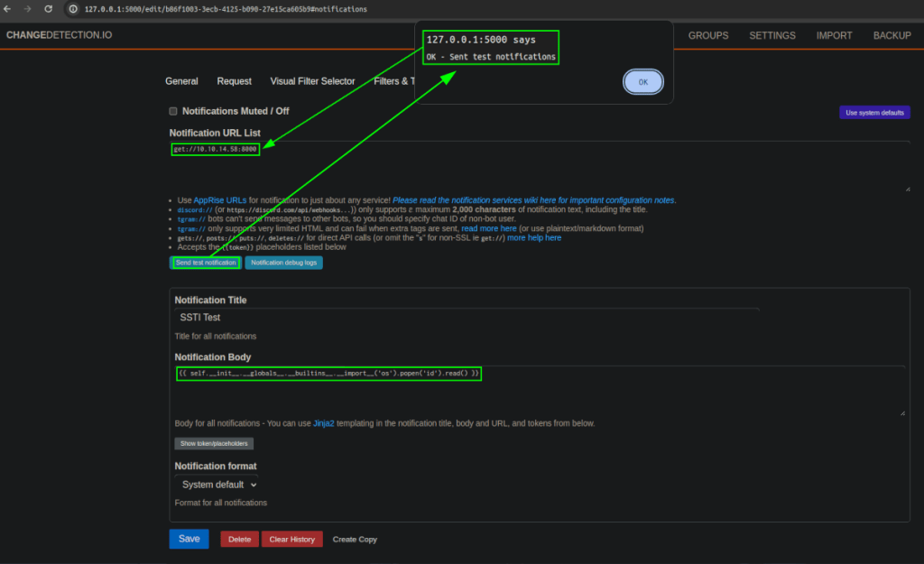This screenshot has height=564, width=924.
Task: Click the ChangeDetection.io logo
Action: click(x=60, y=35)
